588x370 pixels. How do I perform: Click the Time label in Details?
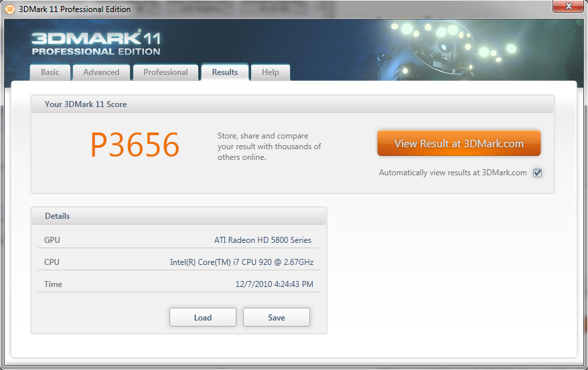click(x=53, y=284)
